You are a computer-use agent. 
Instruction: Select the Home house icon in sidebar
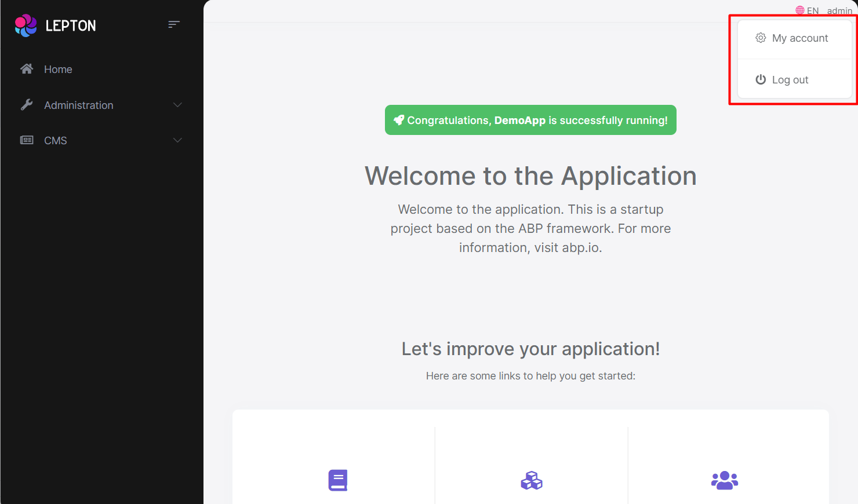[27, 68]
